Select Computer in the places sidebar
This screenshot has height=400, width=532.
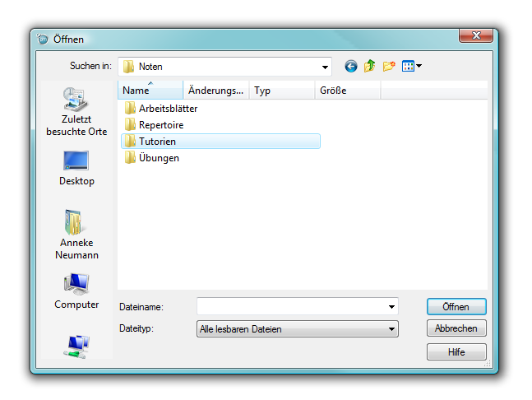(x=76, y=291)
